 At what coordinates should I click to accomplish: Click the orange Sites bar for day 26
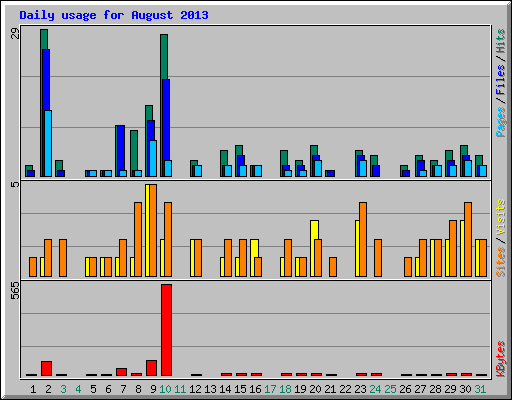[x=408, y=267]
